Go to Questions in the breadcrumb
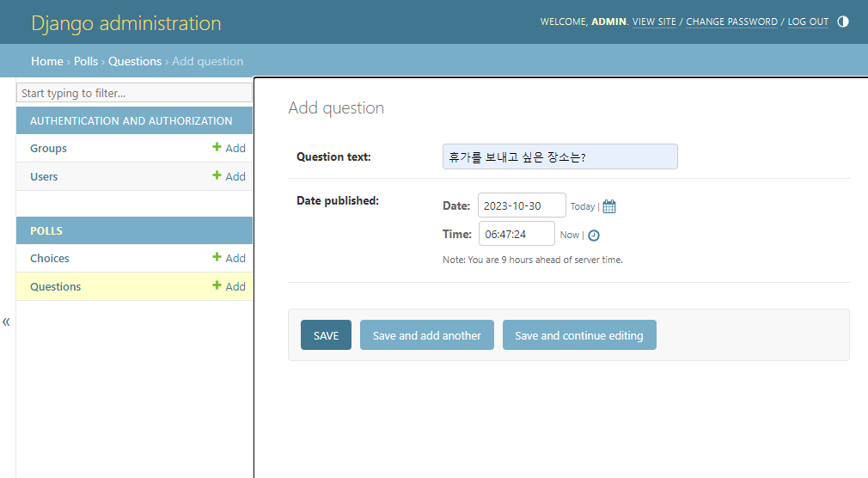The width and height of the screenshot is (868, 478). tap(135, 62)
